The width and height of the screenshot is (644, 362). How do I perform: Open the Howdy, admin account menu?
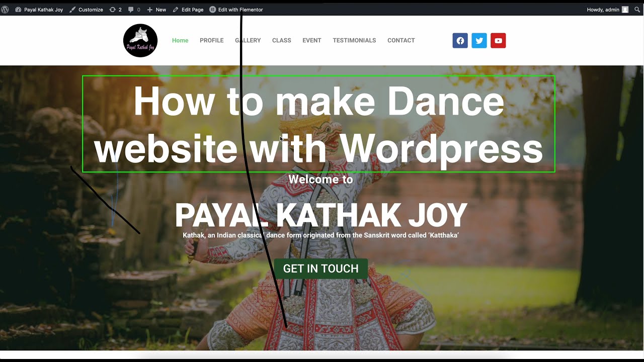pyautogui.click(x=607, y=10)
